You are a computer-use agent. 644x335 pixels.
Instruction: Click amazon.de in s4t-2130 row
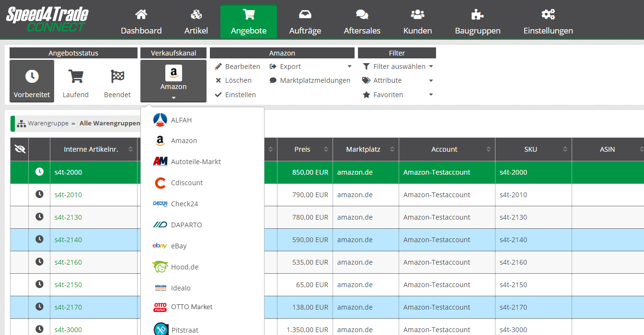(355, 217)
